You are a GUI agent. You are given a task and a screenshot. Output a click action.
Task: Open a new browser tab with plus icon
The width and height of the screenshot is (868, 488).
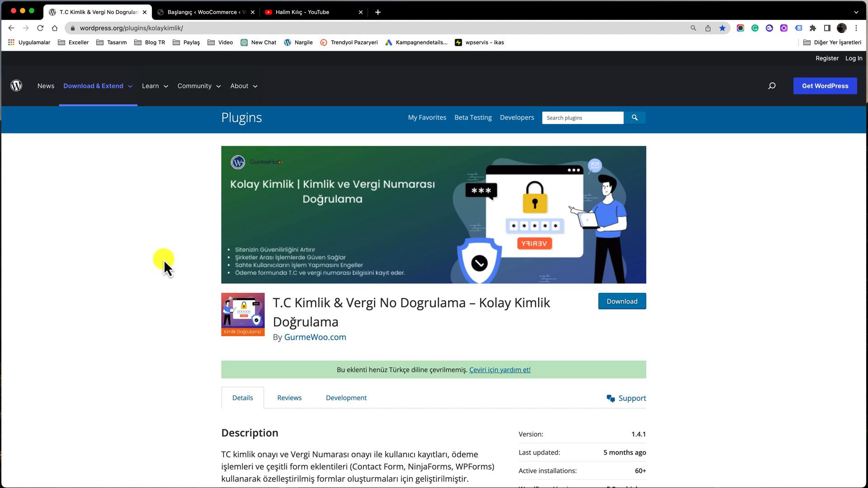tap(378, 12)
